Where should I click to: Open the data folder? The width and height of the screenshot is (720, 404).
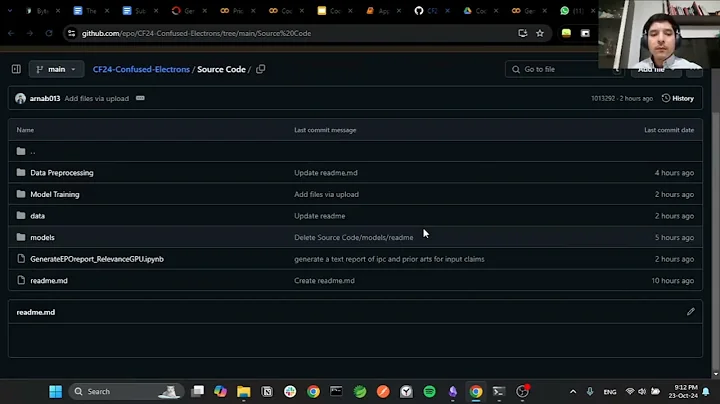click(38, 216)
